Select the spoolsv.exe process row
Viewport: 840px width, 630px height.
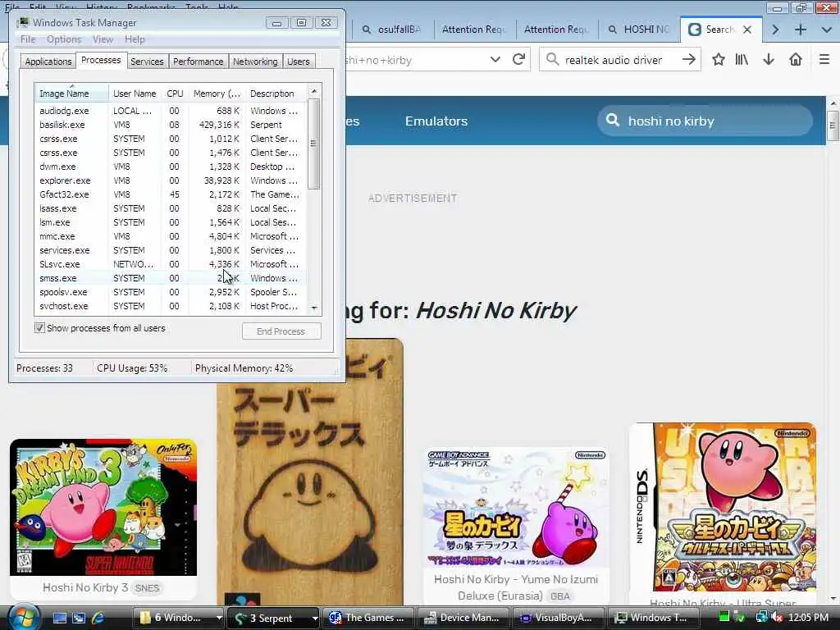coord(170,292)
